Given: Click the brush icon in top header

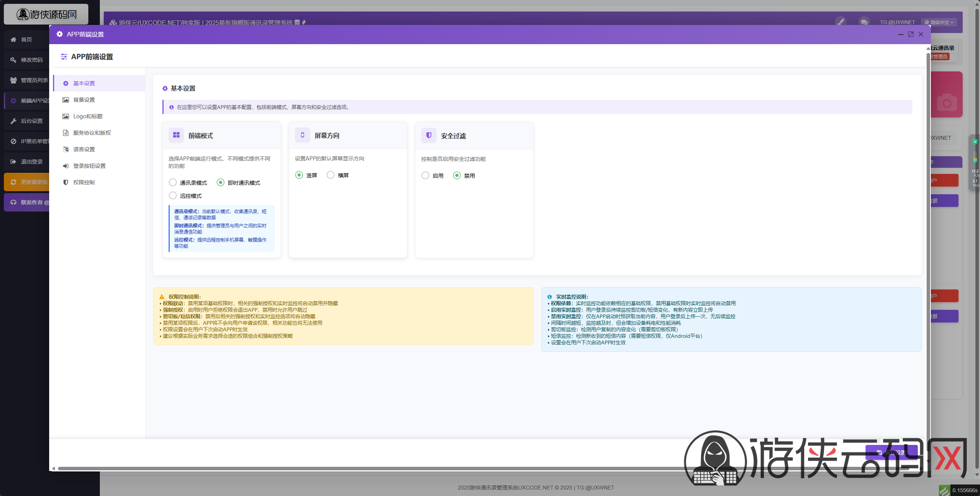Looking at the screenshot, I should [x=840, y=22].
